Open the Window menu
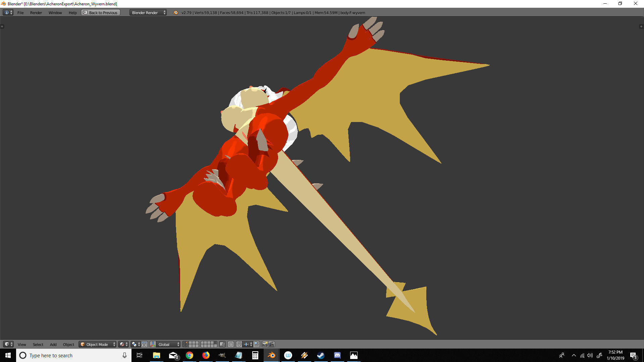This screenshot has height=362, width=644. point(55,13)
